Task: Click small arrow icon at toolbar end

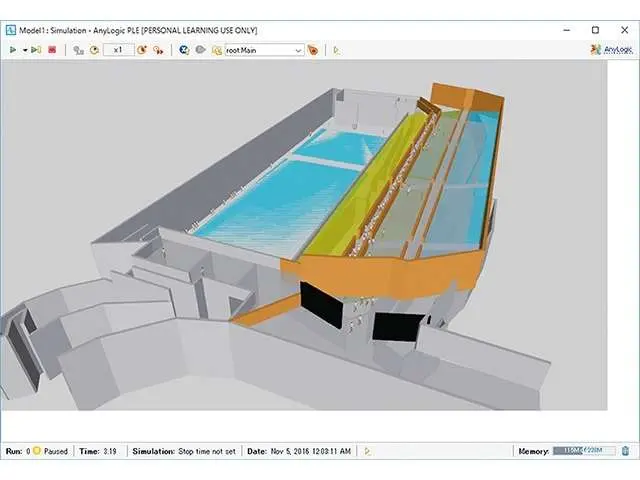Action: coord(336,50)
